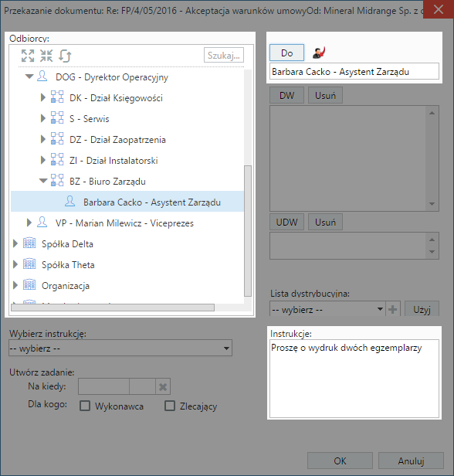
Task: Enable the Zlecający checkbox
Action: pyautogui.click(x=170, y=406)
